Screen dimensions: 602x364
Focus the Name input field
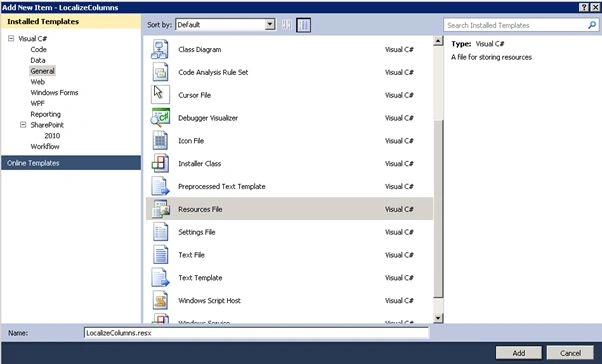[256, 333]
